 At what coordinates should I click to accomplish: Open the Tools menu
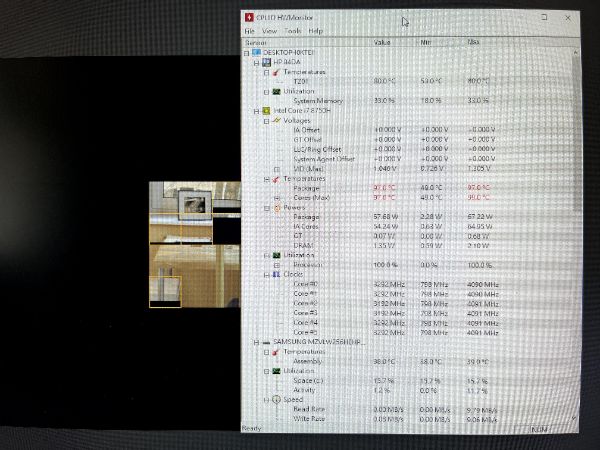click(x=293, y=31)
